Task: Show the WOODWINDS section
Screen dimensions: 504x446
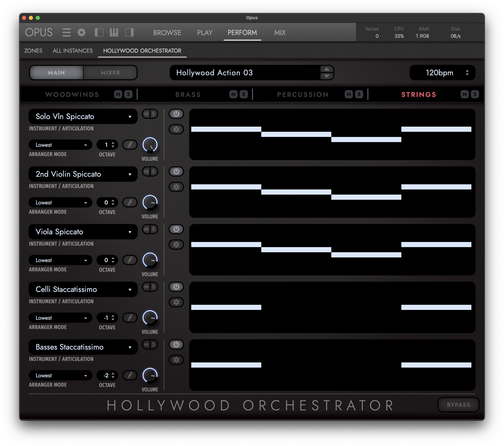Action: (x=72, y=94)
